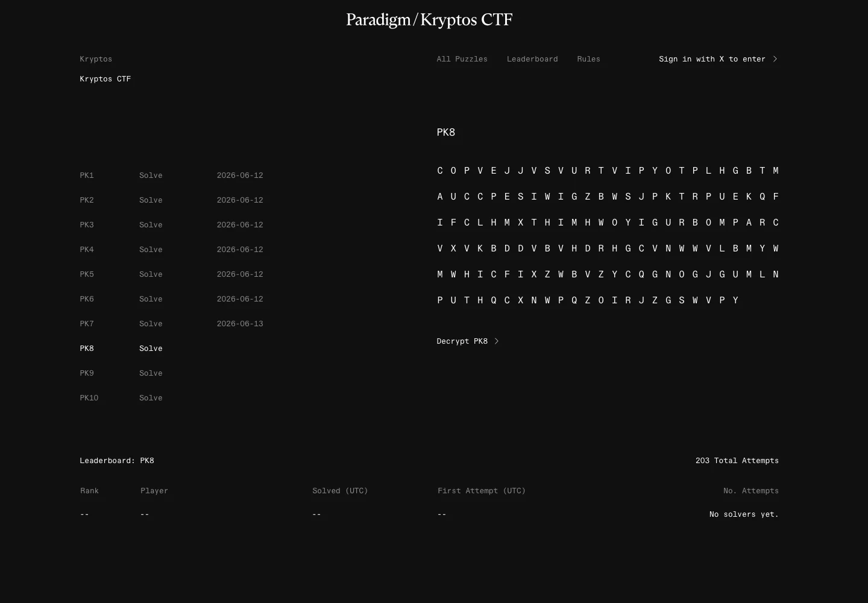Select the PK5 puzzle label

coord(87,274)
